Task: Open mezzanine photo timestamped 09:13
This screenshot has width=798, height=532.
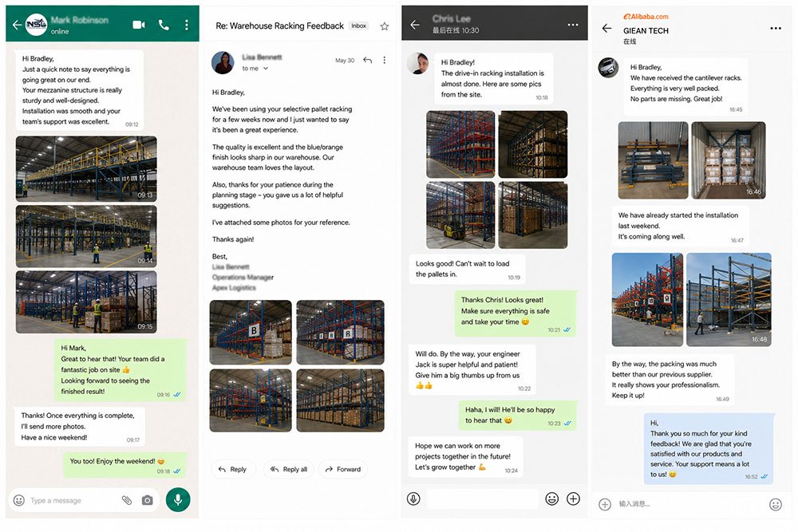Action: (86, 169)
